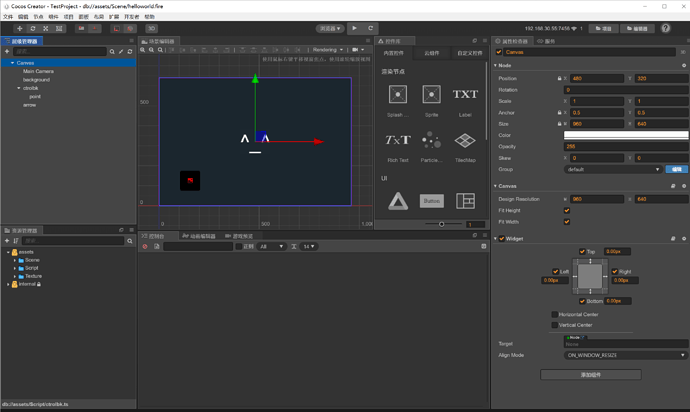Add the Canvas UI triangle node
This screenshot has width=690, height=412.
(x=398, y=201)
